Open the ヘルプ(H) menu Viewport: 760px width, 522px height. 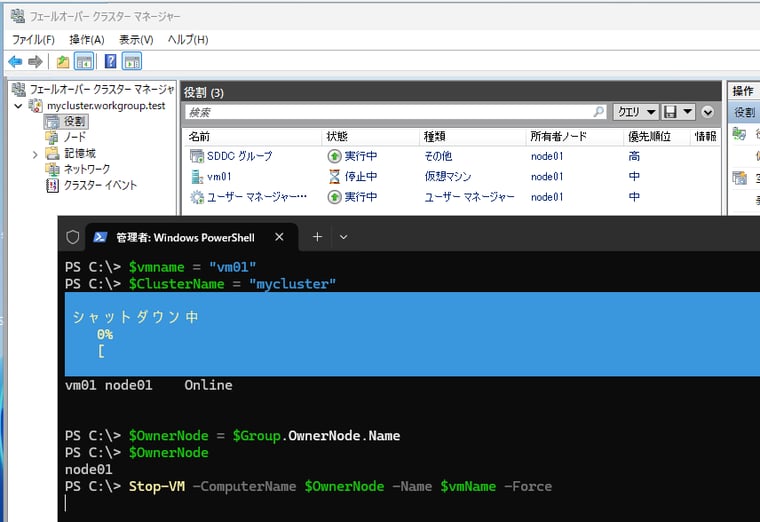coord(188,40)
